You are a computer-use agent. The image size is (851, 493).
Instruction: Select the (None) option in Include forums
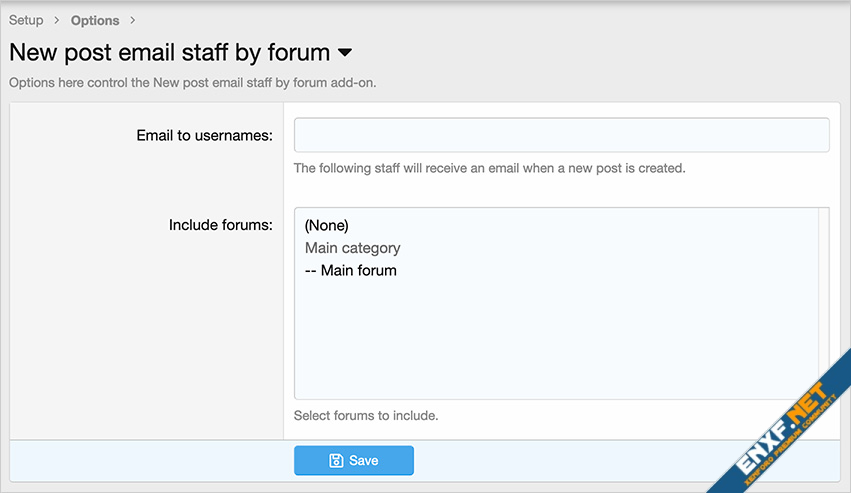pos(327,226)
